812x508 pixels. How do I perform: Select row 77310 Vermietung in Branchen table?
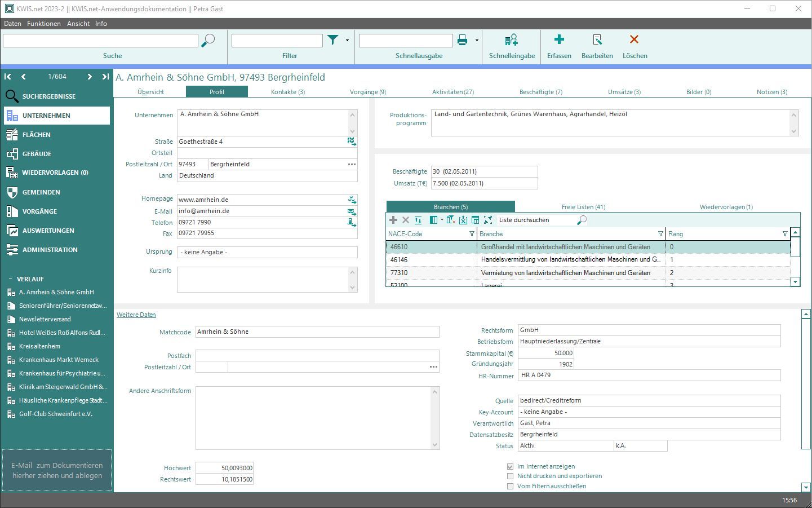click(x=588, y=273)
